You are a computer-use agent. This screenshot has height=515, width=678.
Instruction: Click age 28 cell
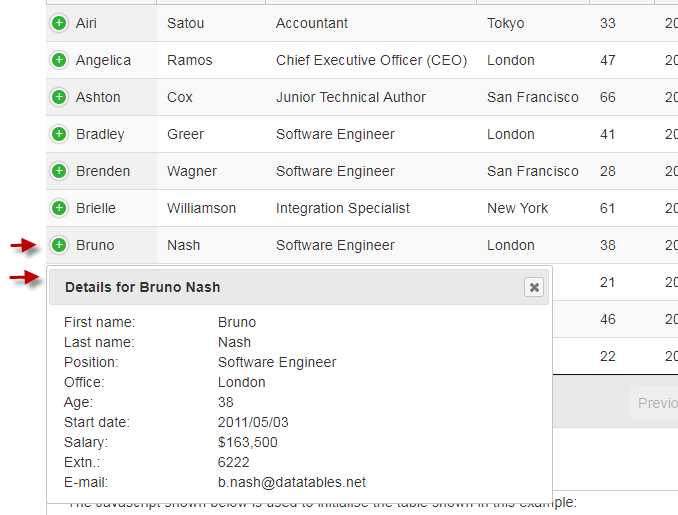pos(622,171)
